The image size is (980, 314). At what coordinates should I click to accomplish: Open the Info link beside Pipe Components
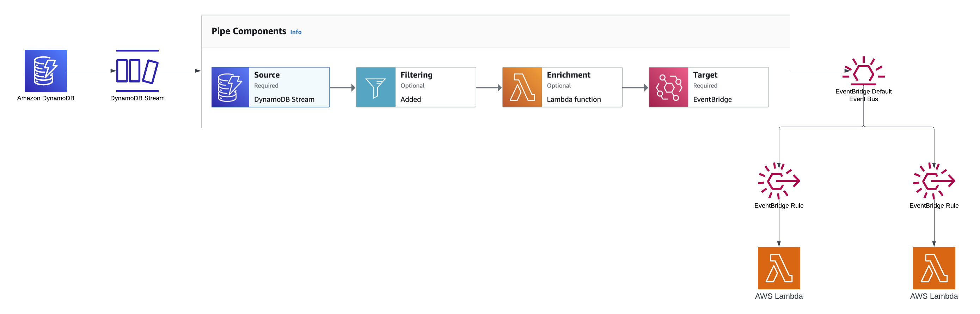click(x=296, y=32)
